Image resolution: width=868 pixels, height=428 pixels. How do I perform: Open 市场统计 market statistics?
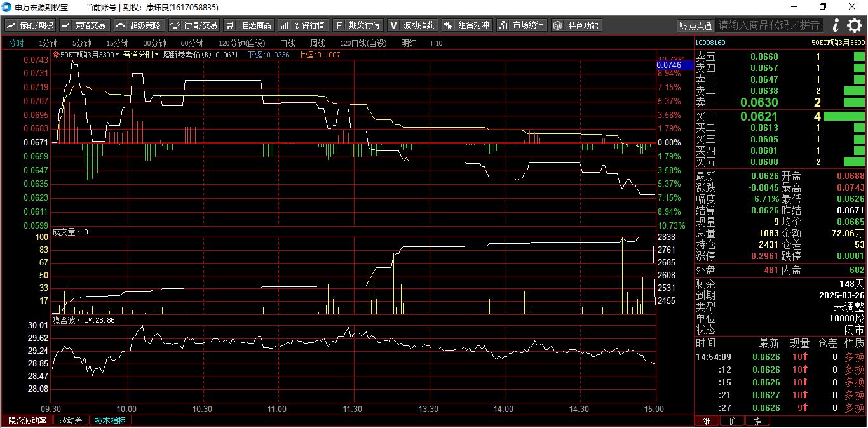(522, 25)
